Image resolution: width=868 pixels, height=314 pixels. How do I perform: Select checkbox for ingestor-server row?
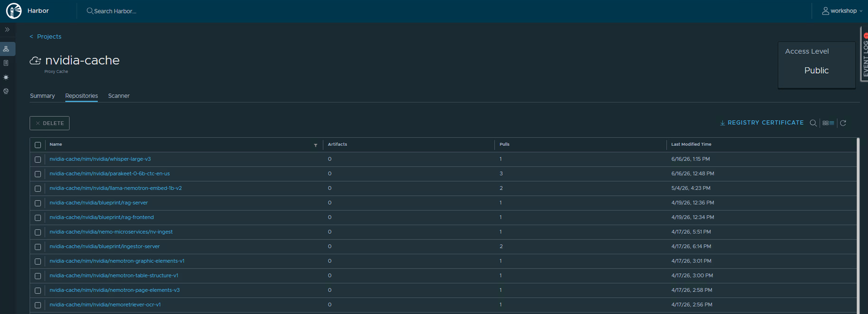point(38,247)
